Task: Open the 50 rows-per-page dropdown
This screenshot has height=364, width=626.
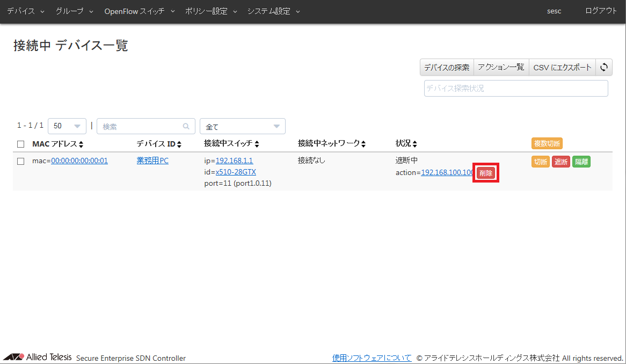Action: [67, 127]
